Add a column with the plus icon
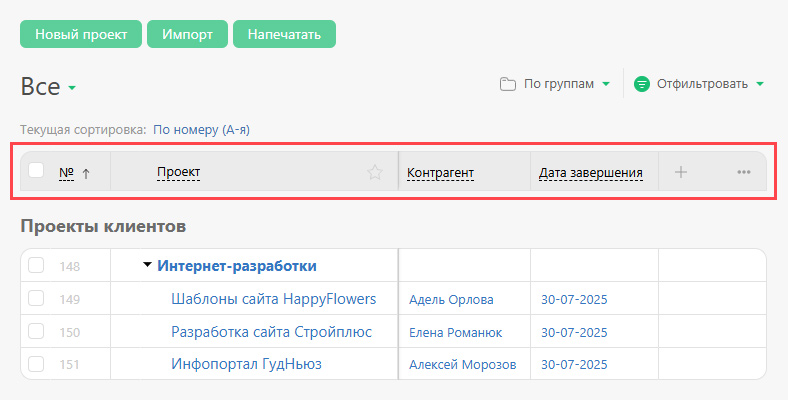788x400 pixels. (681, 172)
